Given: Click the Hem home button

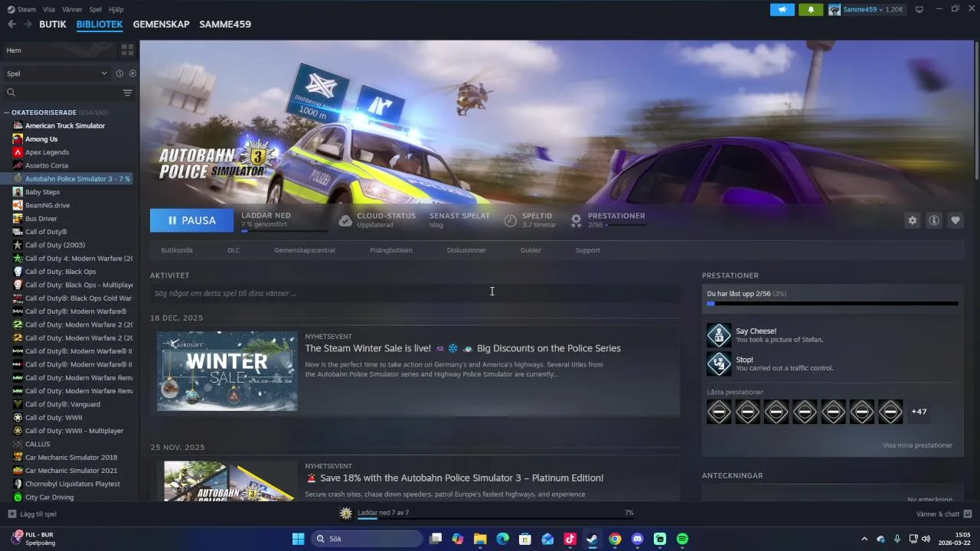Looking at the screenshot, I should [60, 50].
